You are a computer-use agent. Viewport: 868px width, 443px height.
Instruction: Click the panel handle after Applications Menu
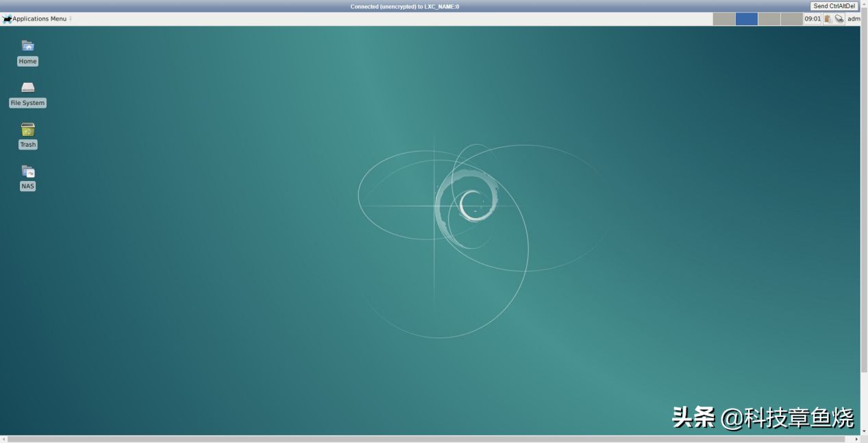pos(71,19)
